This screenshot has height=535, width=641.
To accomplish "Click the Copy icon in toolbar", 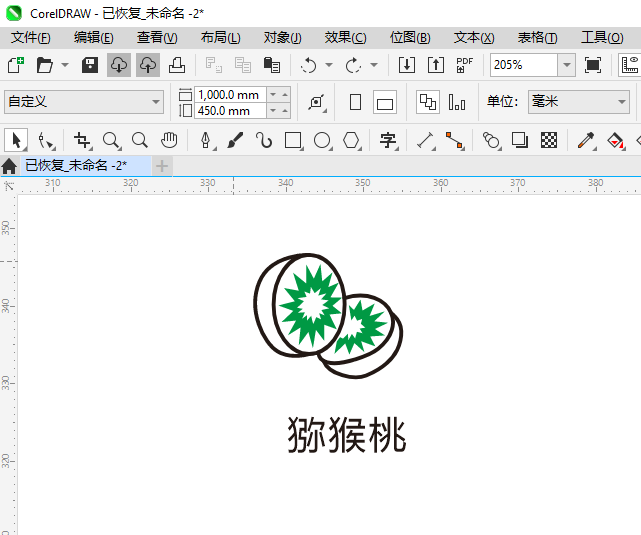I will pos(243,65).
